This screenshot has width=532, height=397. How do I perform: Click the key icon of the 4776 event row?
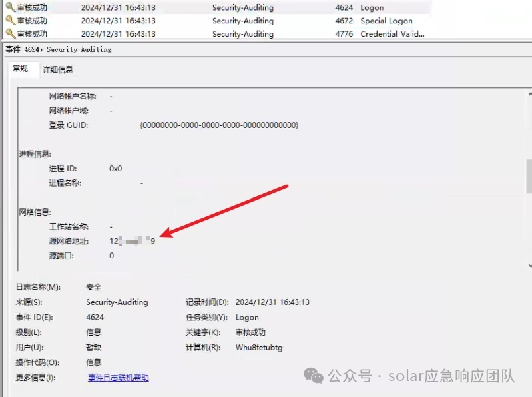coord(10,33)
